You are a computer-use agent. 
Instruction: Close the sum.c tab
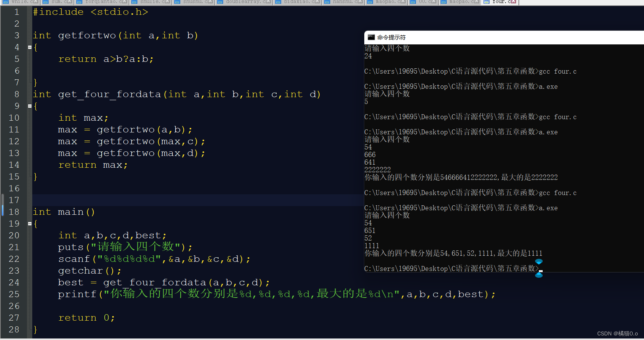69,2
